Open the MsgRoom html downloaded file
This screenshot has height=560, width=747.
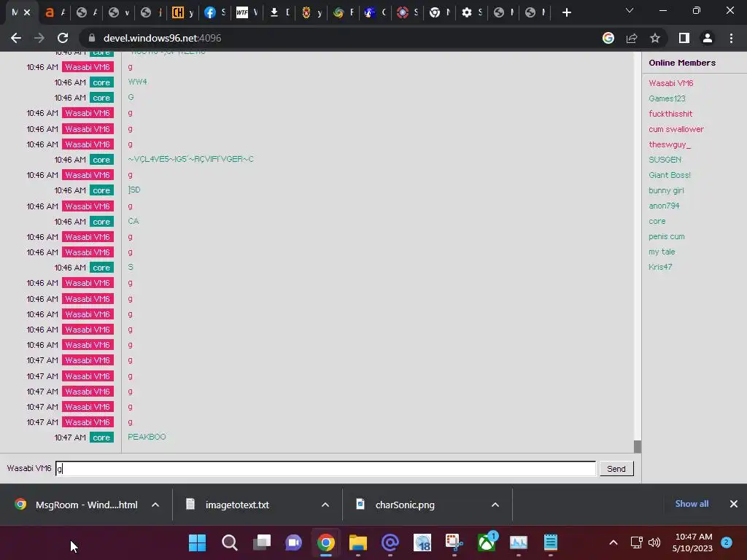coord(76,505)
